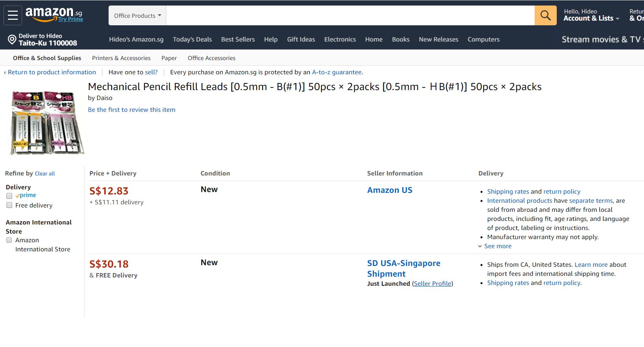The image size is (644, 347).
Task: Click the 'sell?' link
Action: tap(151, 72)
